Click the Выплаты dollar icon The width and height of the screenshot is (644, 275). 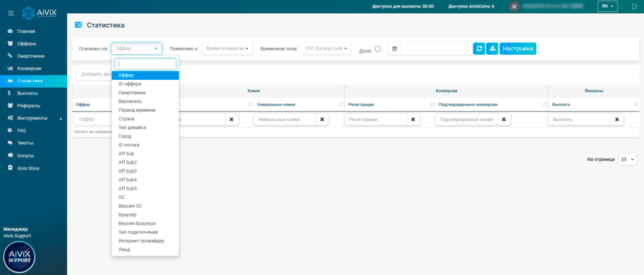coord(9,94)
